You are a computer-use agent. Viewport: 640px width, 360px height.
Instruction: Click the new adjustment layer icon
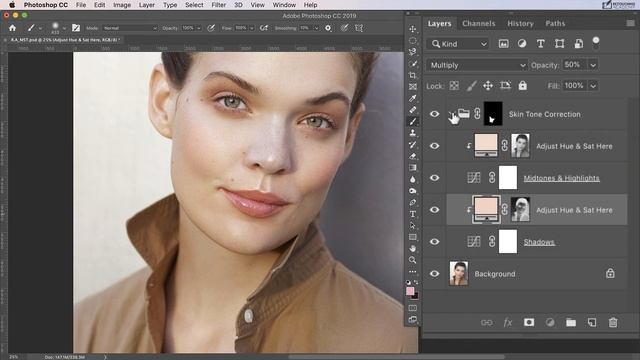[x=550, y=322]
